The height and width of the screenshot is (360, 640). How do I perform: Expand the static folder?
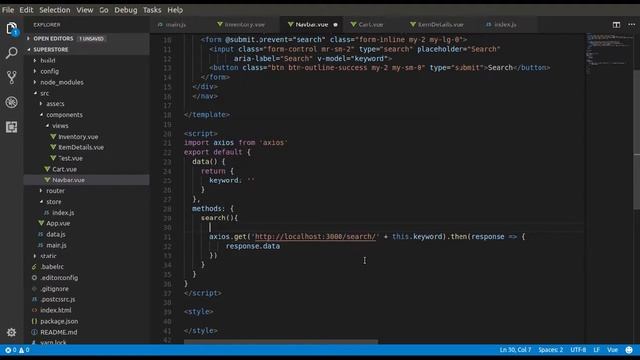[x=48, y=256]
